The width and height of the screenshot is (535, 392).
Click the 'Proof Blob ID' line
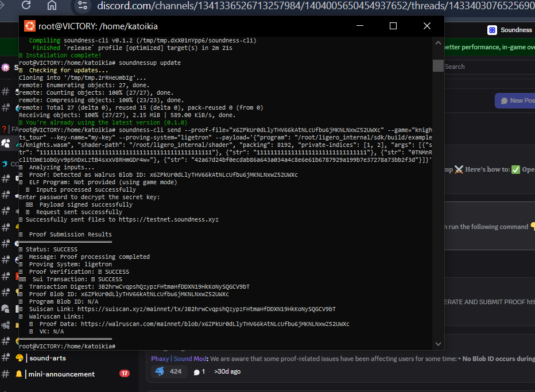pyautogui.click(x=124, y=294)
